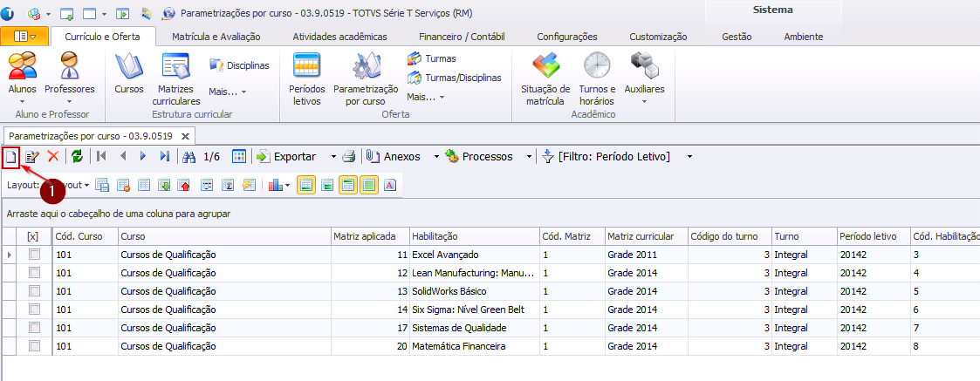
Task: Switch to Matrícula e Avaliação tab
Action: click(216, 37)
